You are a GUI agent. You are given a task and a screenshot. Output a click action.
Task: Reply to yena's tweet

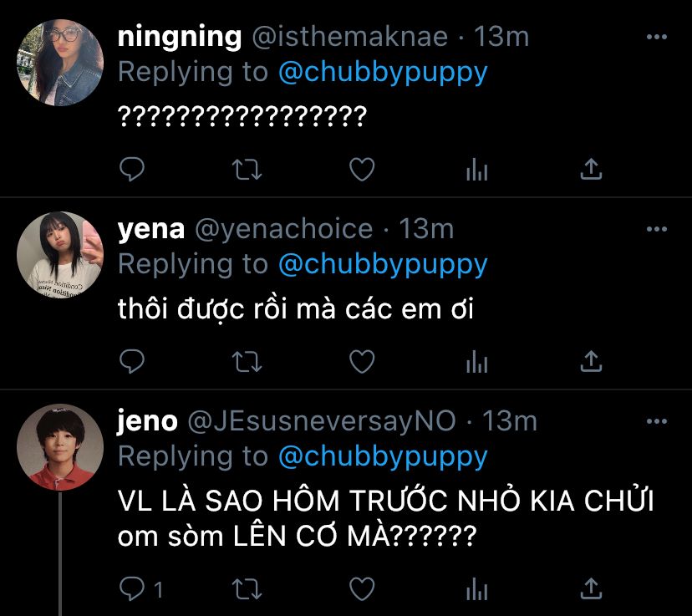point(133,361)
